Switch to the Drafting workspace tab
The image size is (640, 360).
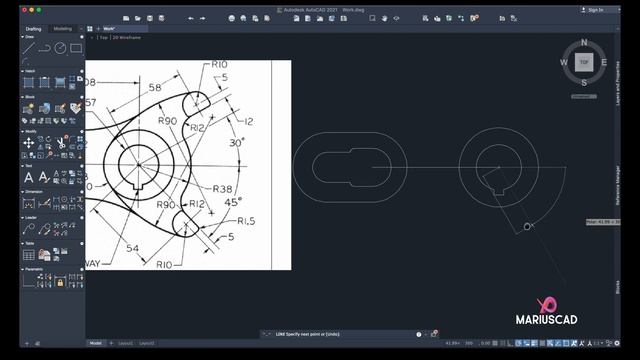pos(33,29)
